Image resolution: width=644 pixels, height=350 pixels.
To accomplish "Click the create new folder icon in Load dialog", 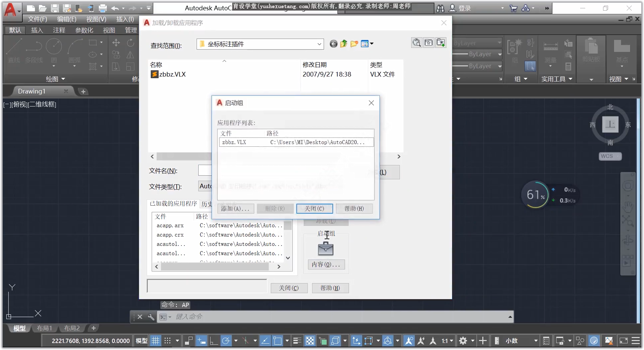I will click(x=354, y=44).
